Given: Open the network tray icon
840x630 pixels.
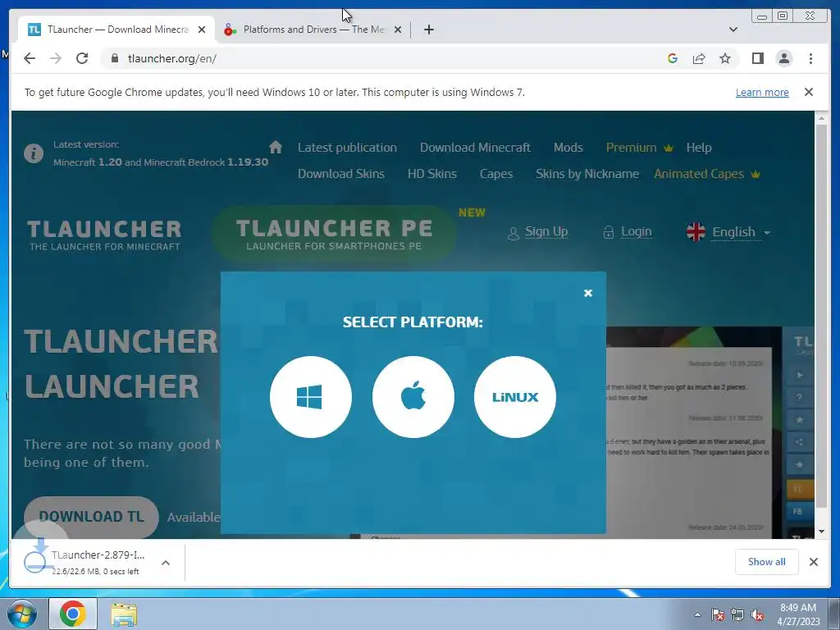Looking at the screenshot, I should point(737,615).
